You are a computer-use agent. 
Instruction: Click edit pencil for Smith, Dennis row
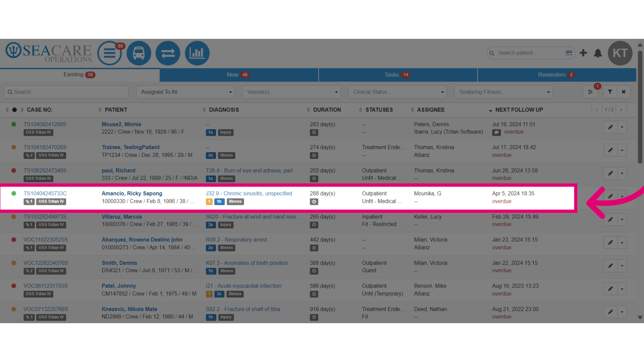[610, 266]
